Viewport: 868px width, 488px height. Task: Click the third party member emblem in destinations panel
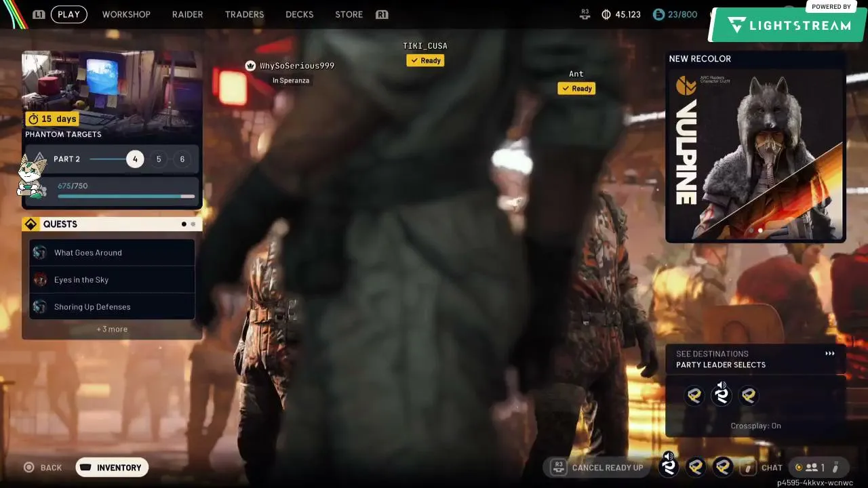[749, 396]
